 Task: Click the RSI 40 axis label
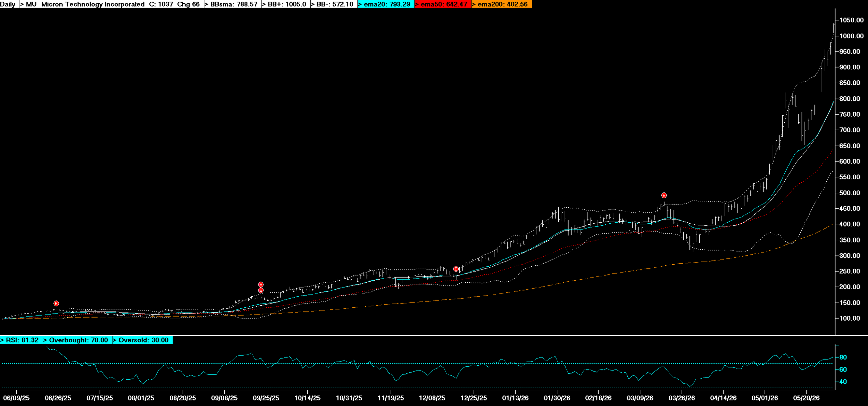point(843,382)
